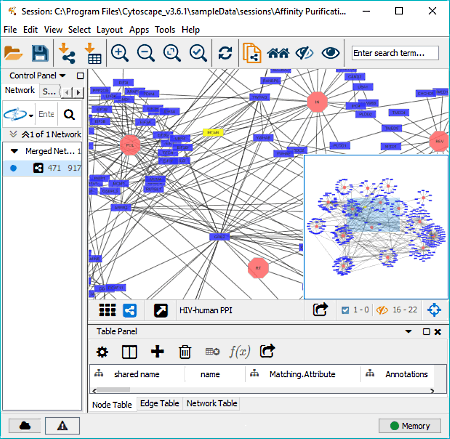The image size is (450, 439).
Task: Open function builder f(x) icon
Action: point(239,351)
